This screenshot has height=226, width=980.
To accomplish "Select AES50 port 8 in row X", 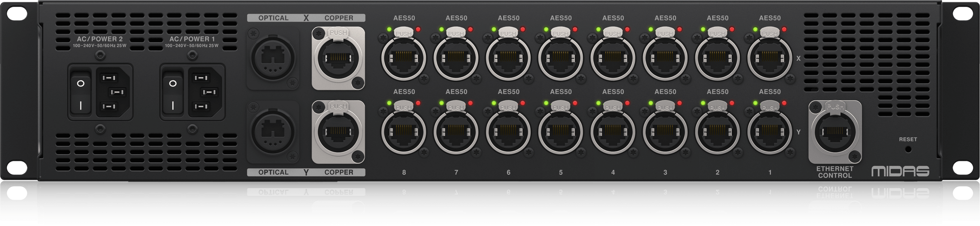I will pos(404,59).
